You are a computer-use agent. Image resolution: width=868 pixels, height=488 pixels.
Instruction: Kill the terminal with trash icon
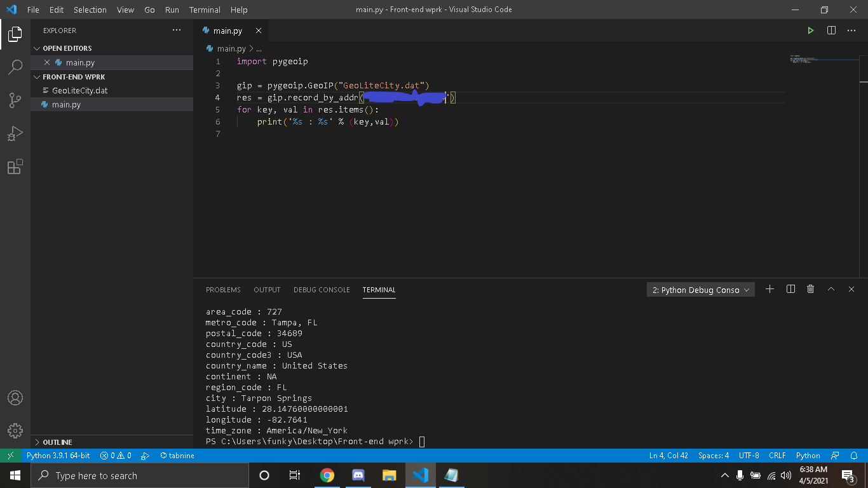[x=810, y=289]
